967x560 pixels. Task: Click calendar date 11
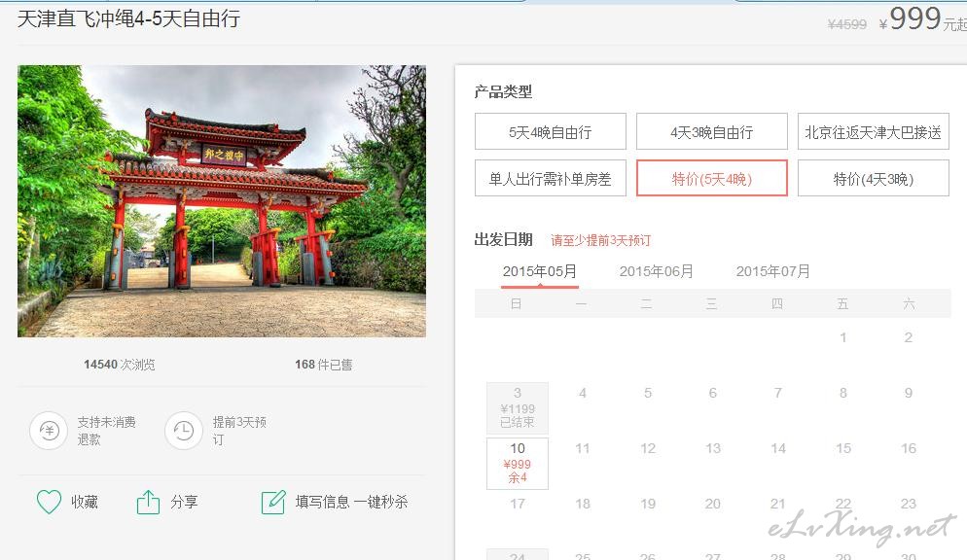582,448
